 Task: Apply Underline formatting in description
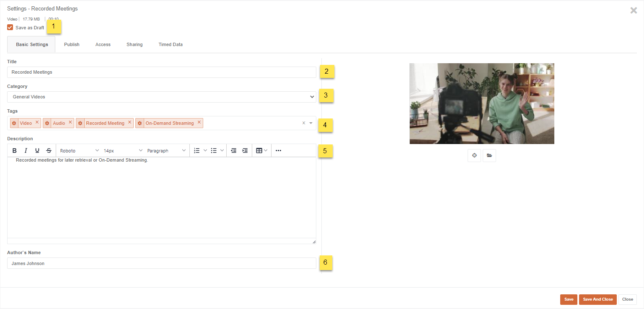[37, 151]
